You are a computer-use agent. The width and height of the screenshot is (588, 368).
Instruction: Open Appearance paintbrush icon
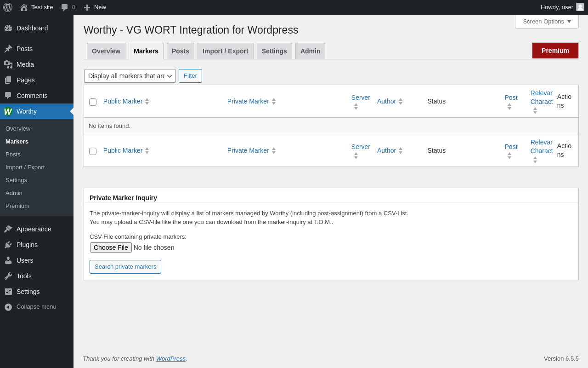8,229
